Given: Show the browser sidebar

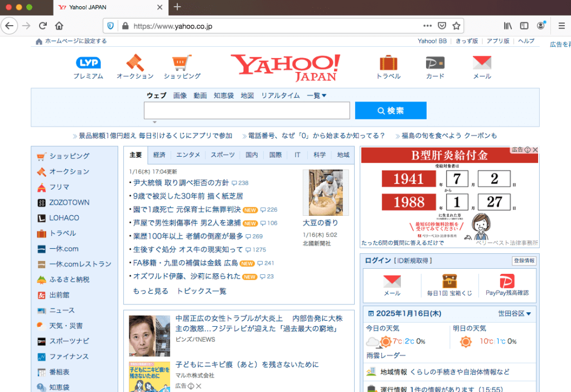Looking at the screenshot, I should [524, 26].
